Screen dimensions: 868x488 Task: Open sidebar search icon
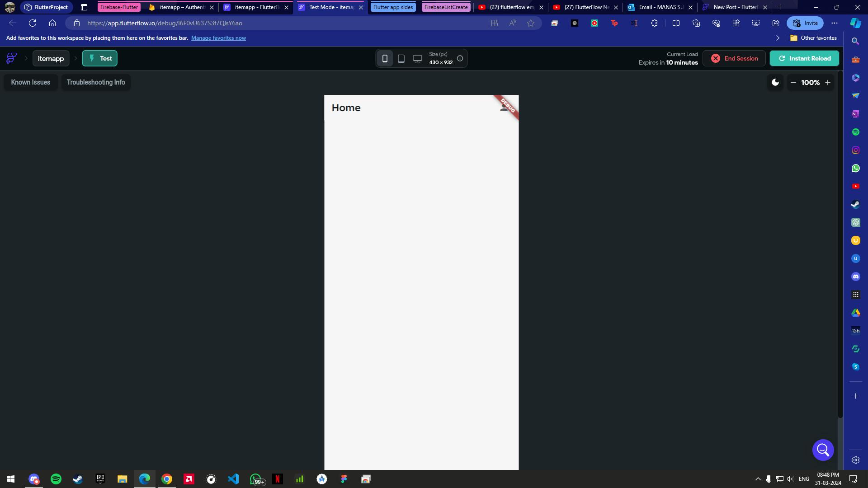[x=855, y=41]
